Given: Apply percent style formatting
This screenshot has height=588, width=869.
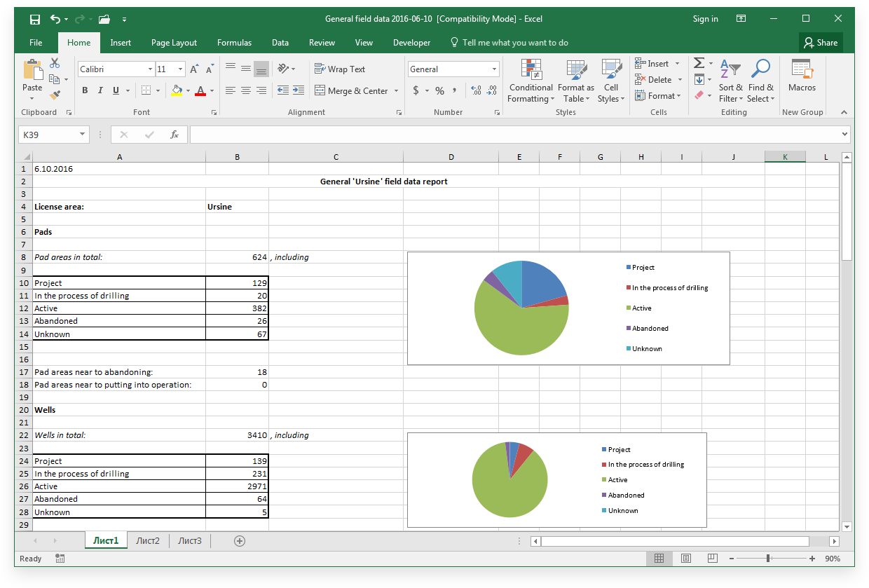Looking at the screenshot, I should click(x=439, y=90).
